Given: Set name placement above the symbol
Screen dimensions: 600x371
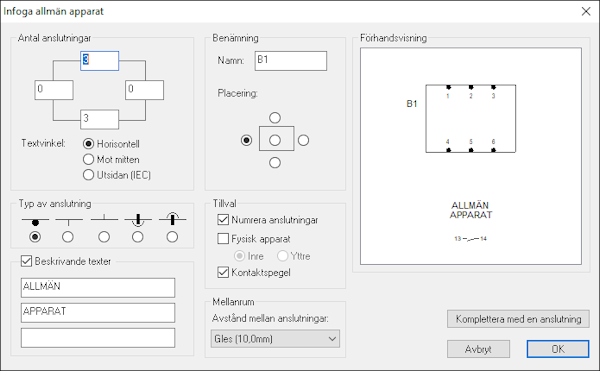Looking at the screenshot, I should (275, 118).
